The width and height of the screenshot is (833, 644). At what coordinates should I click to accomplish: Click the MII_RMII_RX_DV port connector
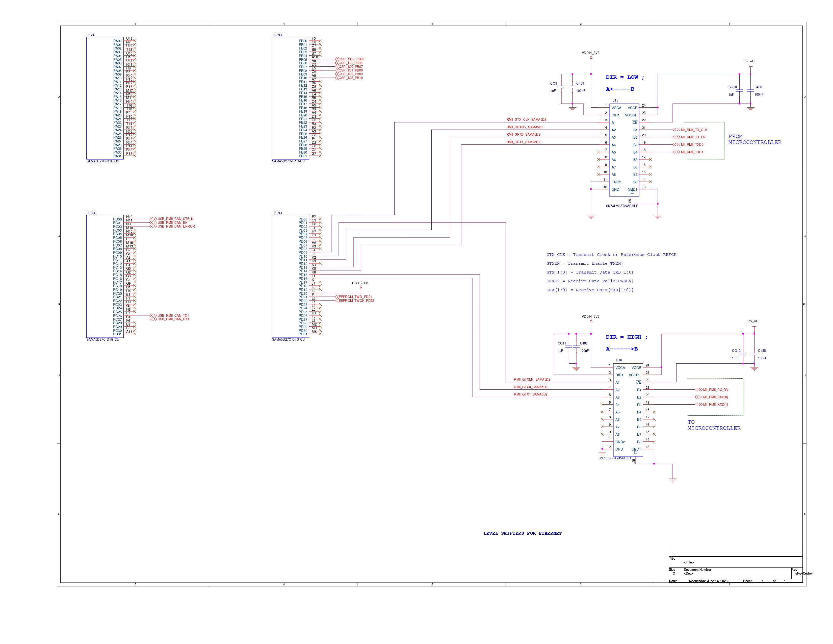click(699, 389)
